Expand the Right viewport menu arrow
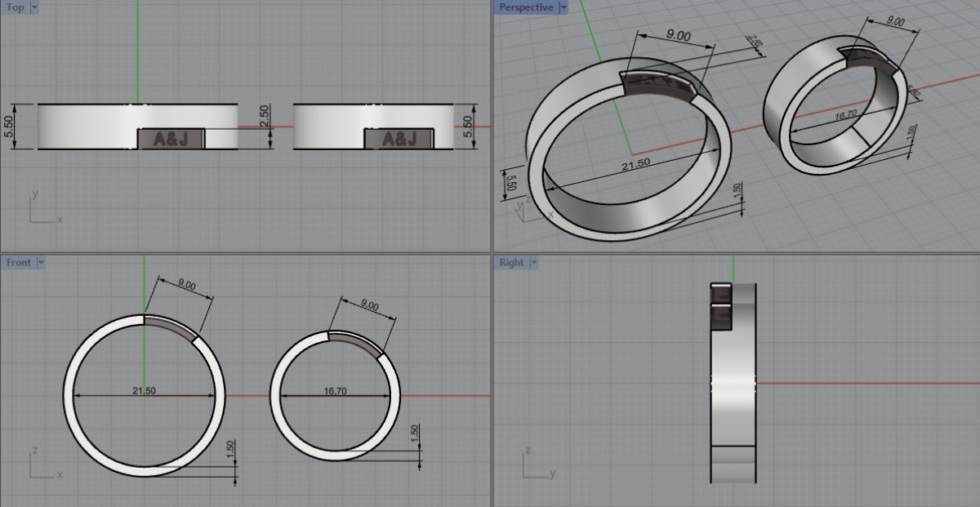Screen dimensions: 980x507 click(x=533, y=263)
